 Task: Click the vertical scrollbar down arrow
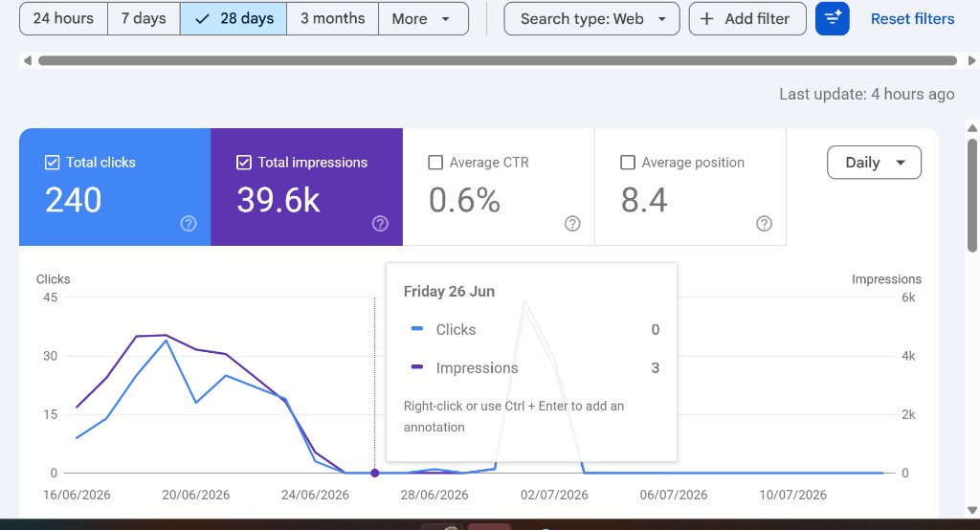click(x=972, y=510)
